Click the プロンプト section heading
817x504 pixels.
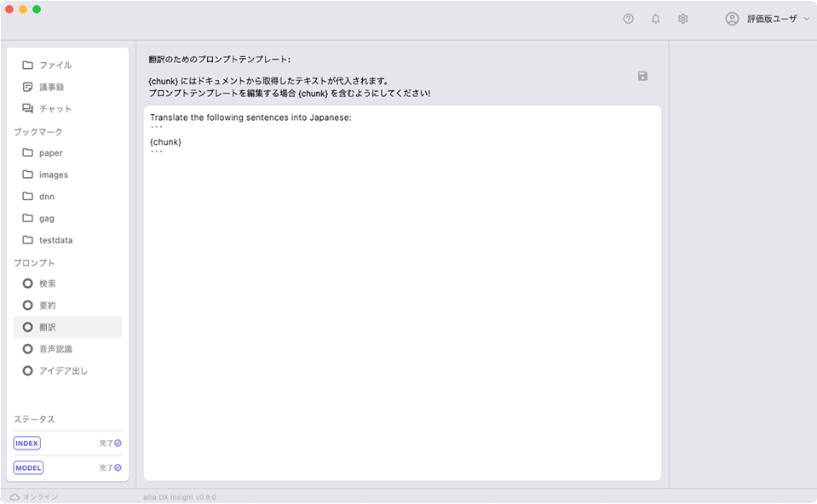tap(34, 263)
